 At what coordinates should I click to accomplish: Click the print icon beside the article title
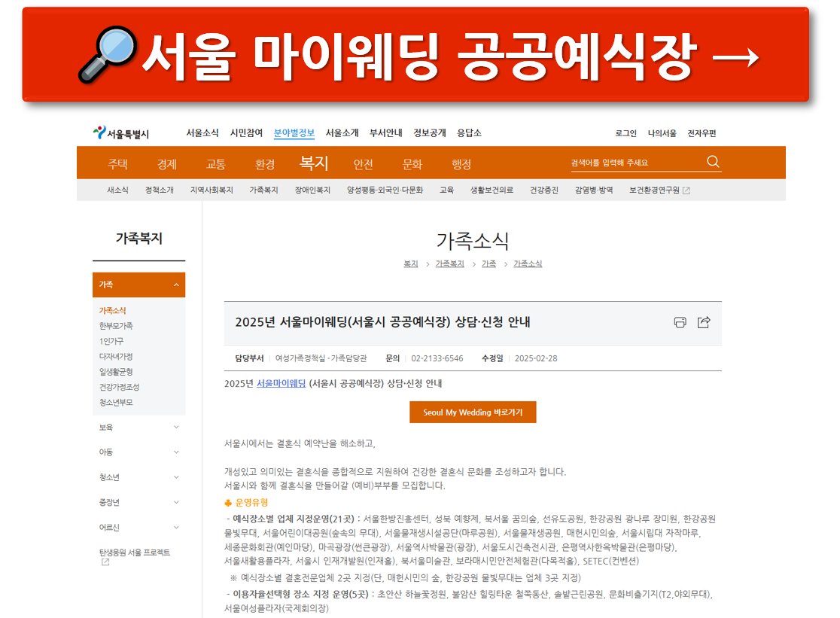point(680,322)
